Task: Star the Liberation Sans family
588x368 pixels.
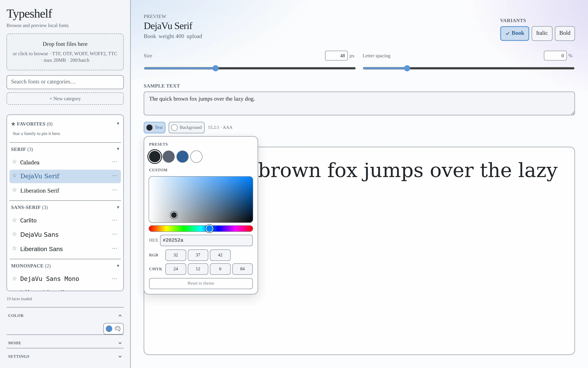Action: tap(14, 248)
